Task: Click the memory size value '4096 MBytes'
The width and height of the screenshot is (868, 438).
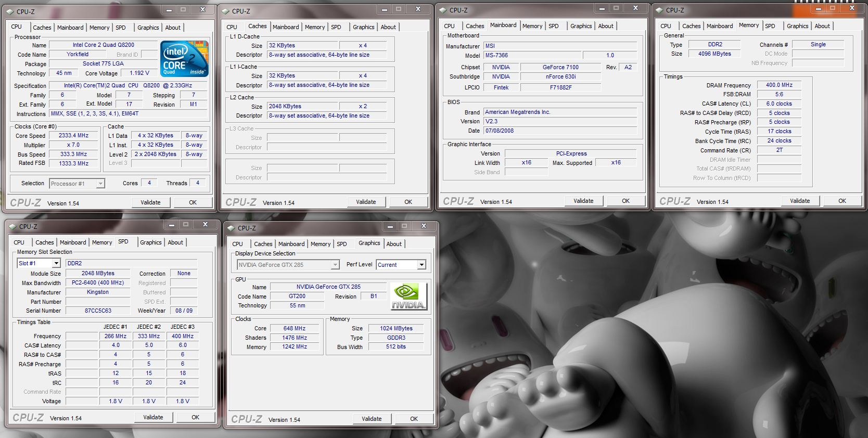Action: point(714,54)
